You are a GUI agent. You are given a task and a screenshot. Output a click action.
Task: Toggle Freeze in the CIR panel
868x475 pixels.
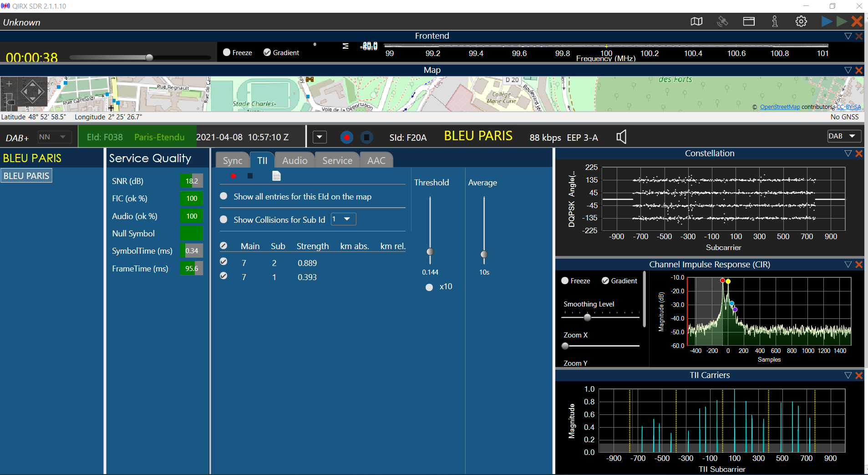tap(565, 281)
